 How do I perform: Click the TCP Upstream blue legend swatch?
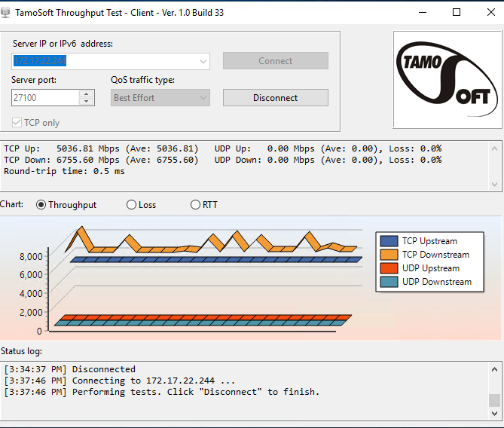click(x=389, y=241)
